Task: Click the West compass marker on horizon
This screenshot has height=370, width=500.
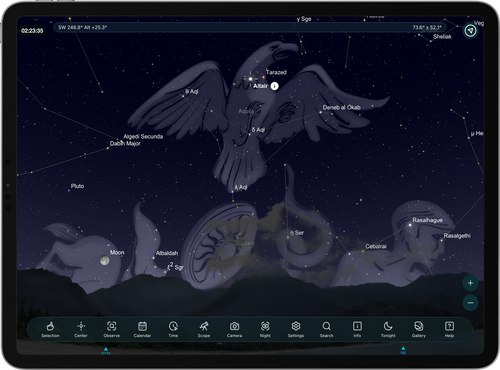Action: (403, 350)
